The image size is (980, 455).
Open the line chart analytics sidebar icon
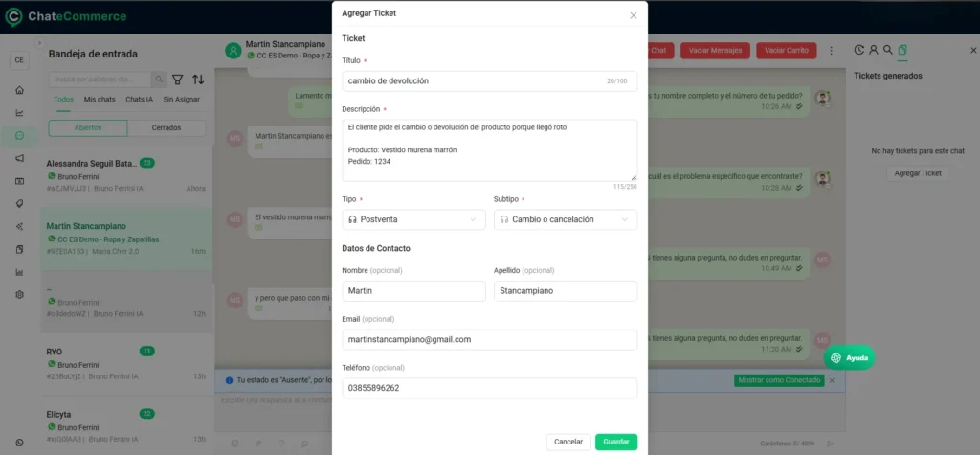tap(19, 113)
